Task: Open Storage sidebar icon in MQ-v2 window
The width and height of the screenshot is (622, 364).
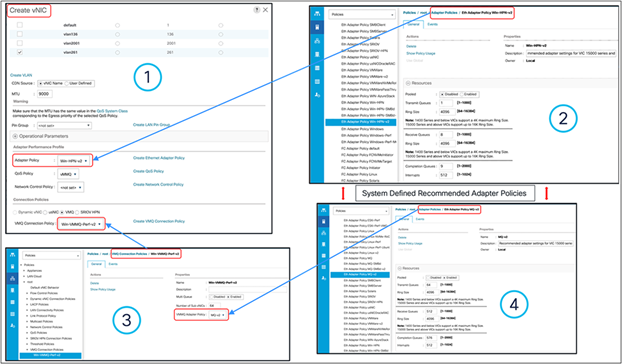Action: (323, 267)
